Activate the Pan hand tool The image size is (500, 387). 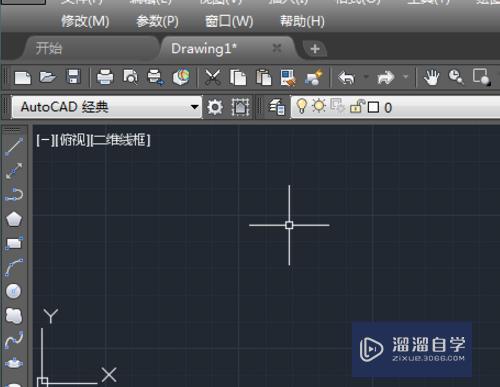[x=431, y=78]
